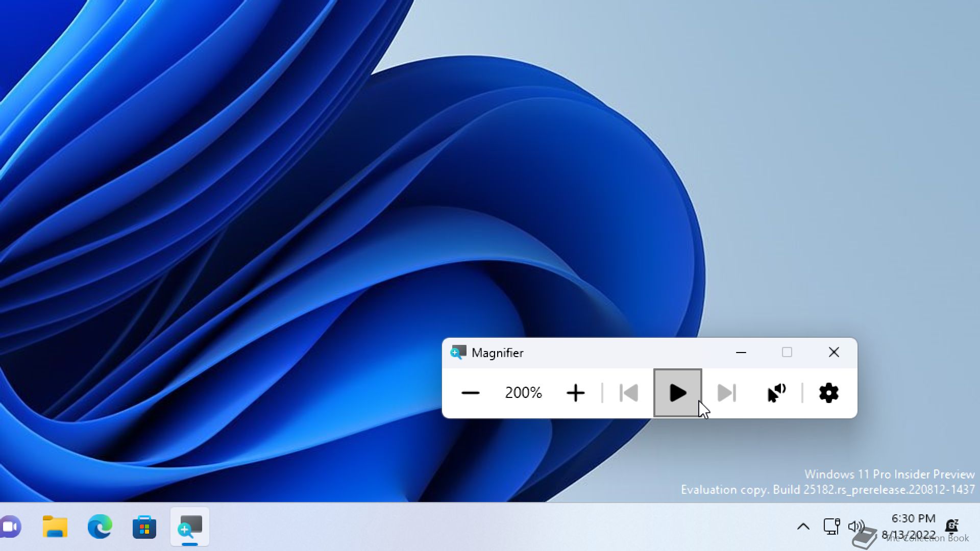Select the Read from here cursor icon

(x=776, y=393)
